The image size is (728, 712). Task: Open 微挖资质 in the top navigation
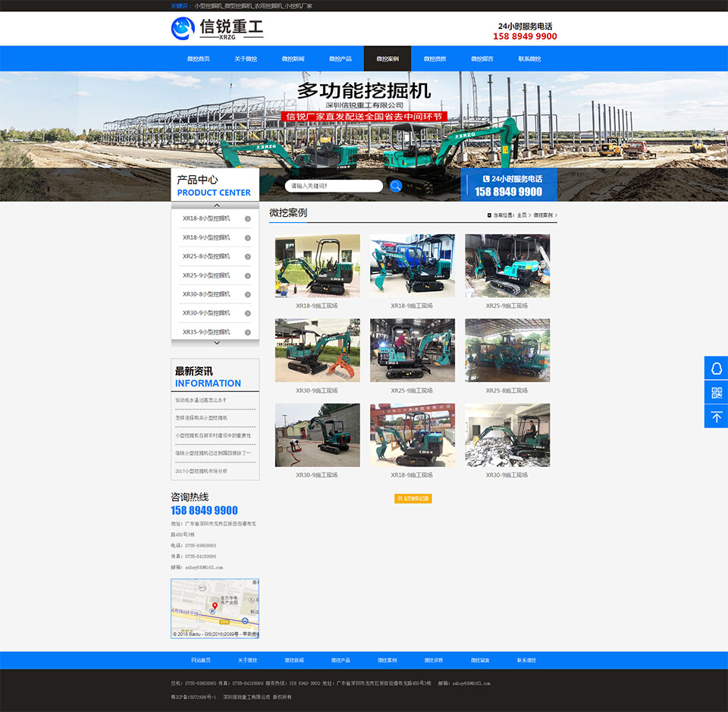435,59
